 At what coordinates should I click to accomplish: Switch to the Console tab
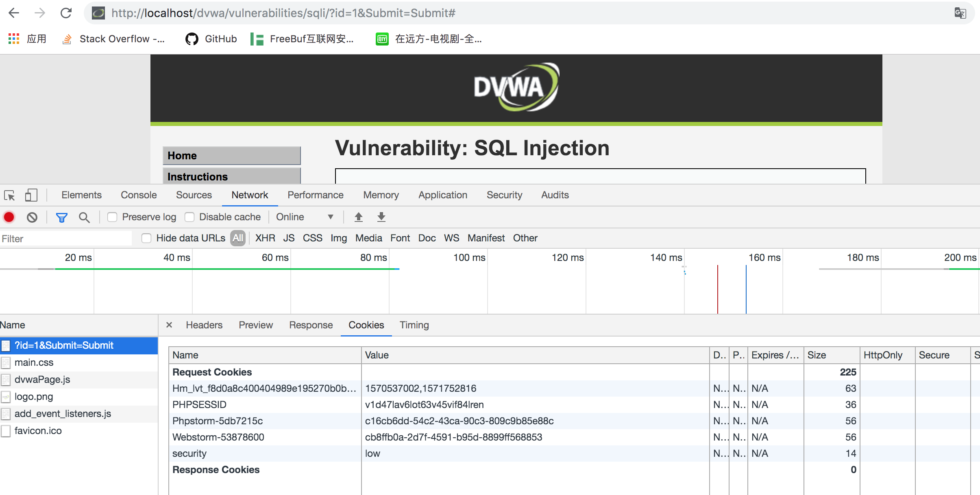coord(139,195)
